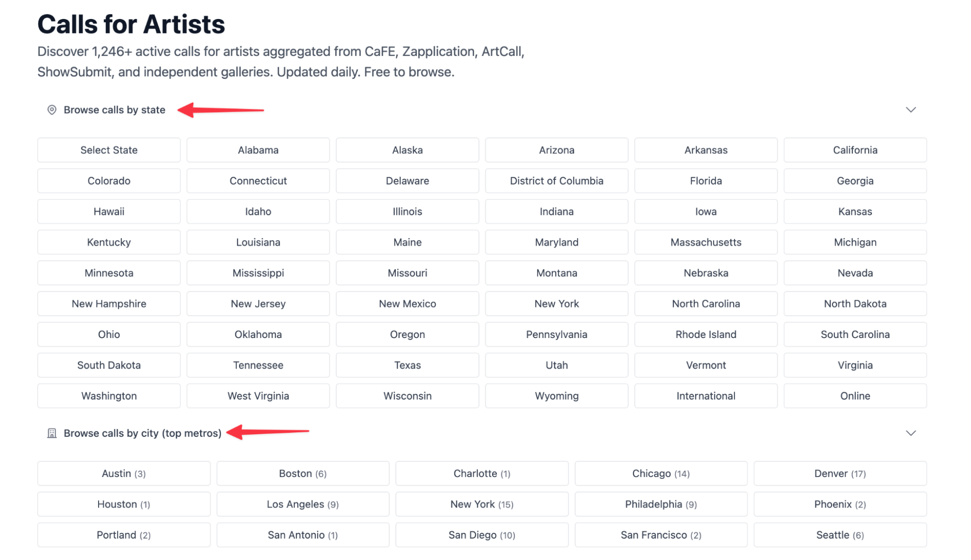Choose the West Virginia state button
The width and height of the screenshot is (971, 560).
pyautogui.click(x=258, y=396)
